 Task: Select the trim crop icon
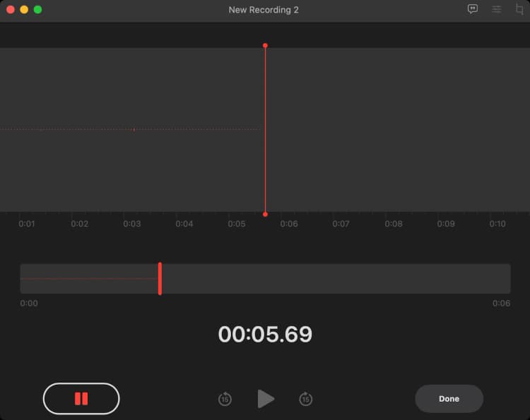click(x=519, y=9)
